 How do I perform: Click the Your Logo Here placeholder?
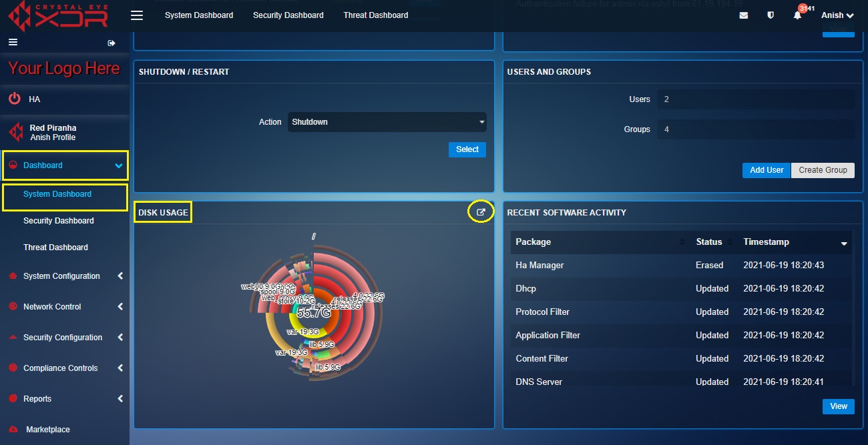coord(64,69)
